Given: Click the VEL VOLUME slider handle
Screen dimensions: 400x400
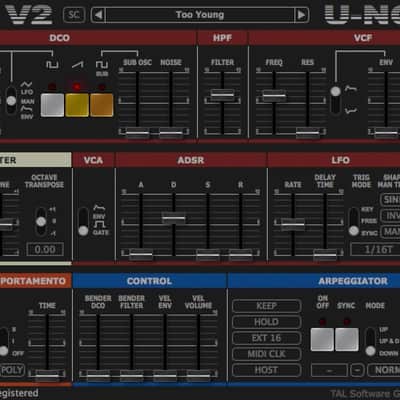Looking at the screenshot, I should (198, 375).
